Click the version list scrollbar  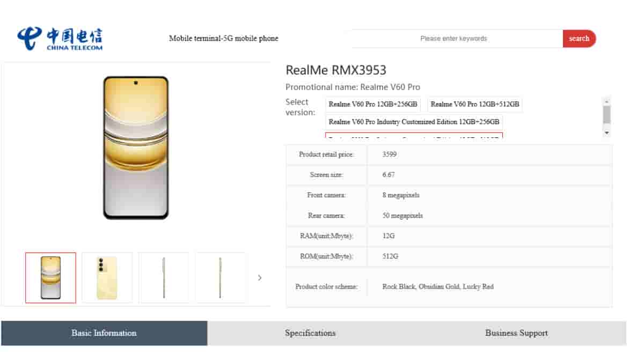point(606,115)
